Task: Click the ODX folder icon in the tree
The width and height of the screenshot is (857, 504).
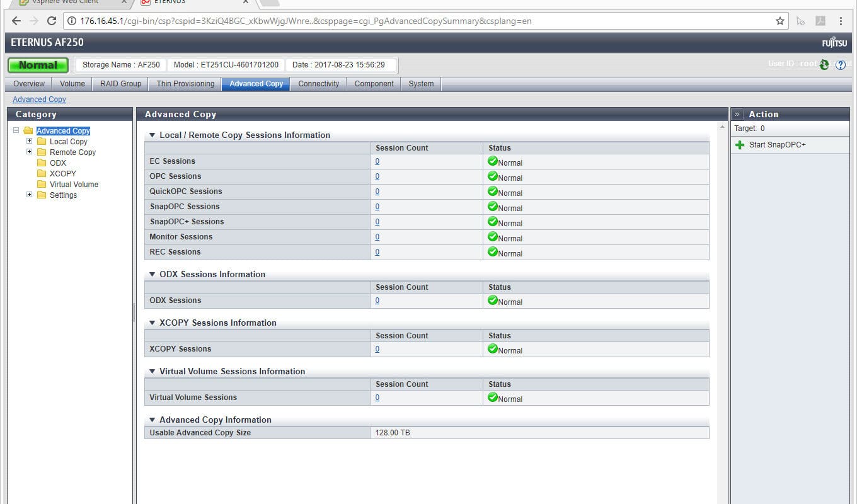Action: [42, 163]
